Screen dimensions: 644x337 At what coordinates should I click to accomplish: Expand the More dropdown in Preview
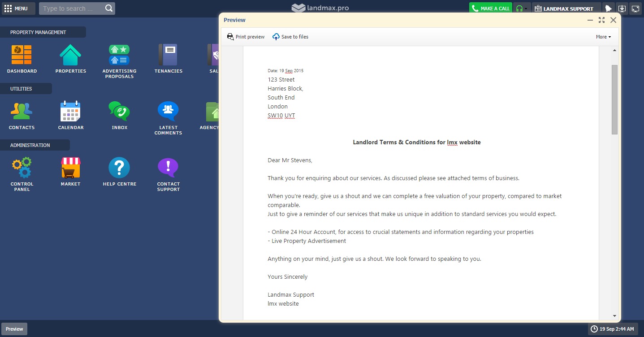[x=603, y=37]
